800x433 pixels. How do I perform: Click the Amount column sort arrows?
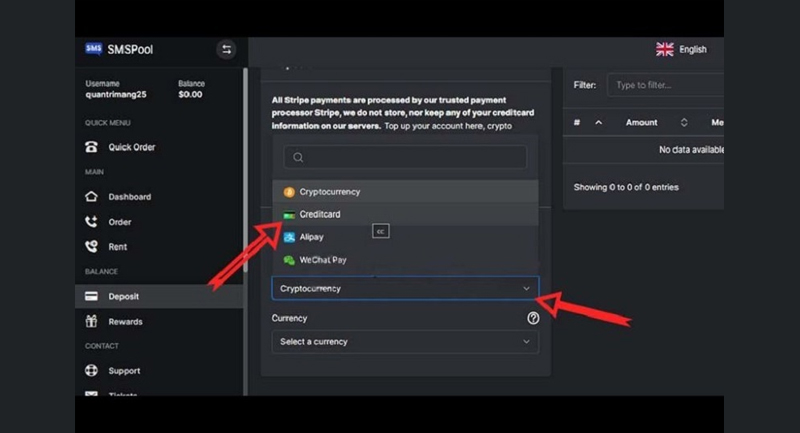pos(684,122)
